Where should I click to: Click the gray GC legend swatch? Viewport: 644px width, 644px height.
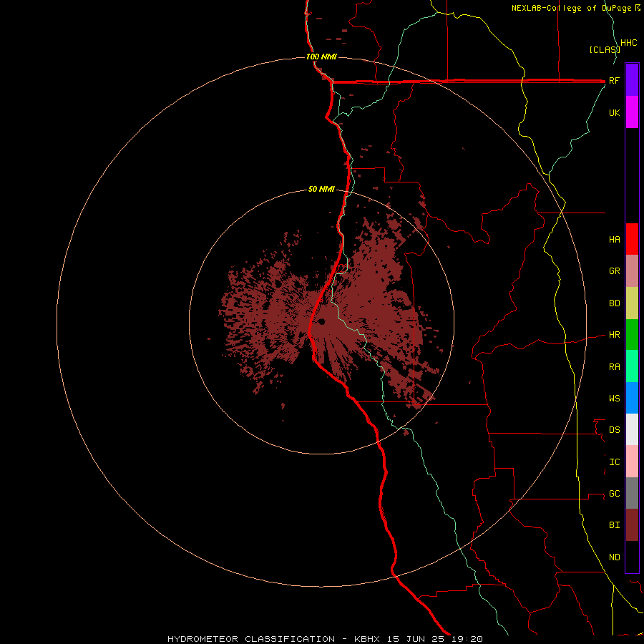[x=632, y=493]
